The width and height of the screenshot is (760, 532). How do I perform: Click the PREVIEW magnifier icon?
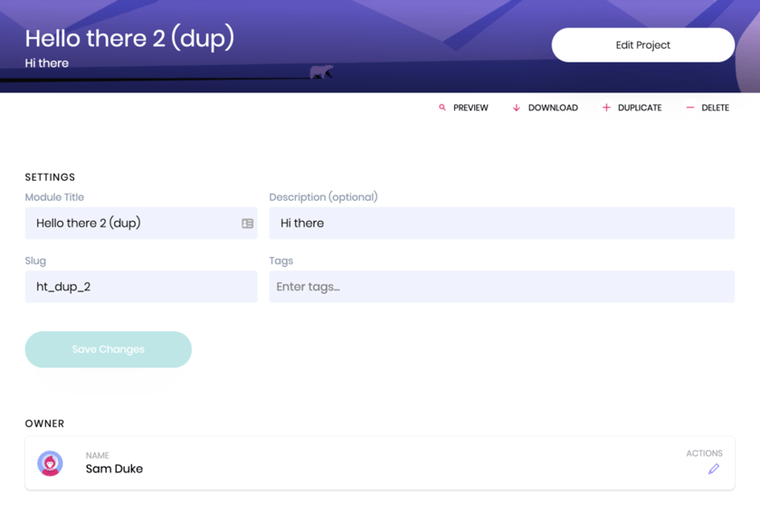click(442, 108)
